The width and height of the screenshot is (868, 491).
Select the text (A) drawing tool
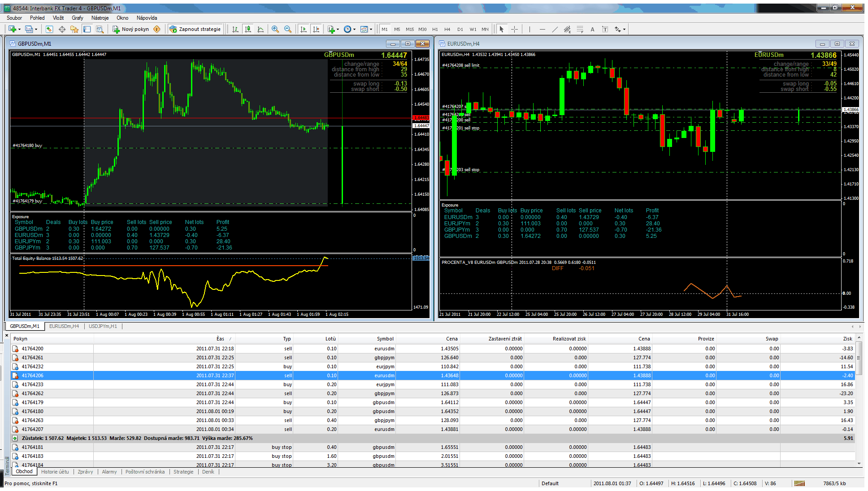pyautogui.click(x=592, y=29)
